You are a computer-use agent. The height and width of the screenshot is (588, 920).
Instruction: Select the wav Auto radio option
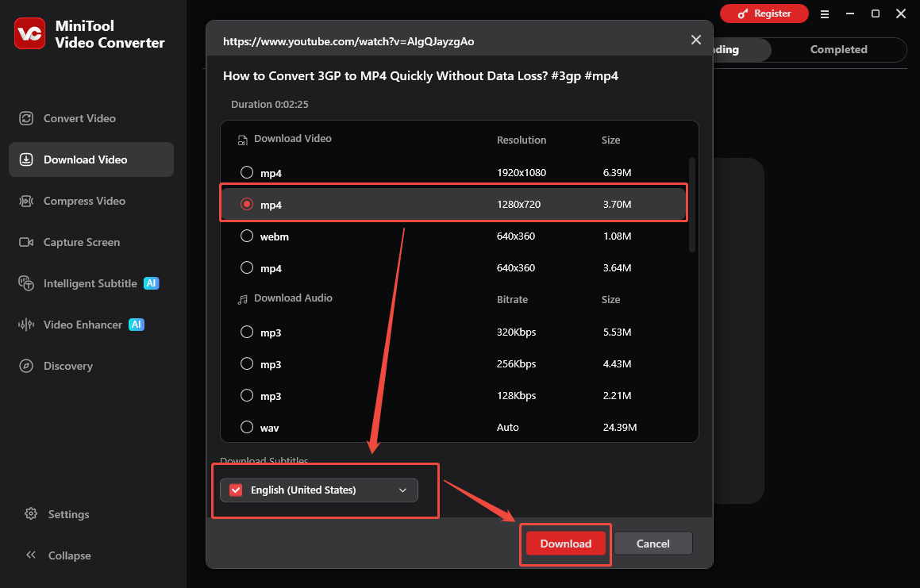[x=247, y=427]
